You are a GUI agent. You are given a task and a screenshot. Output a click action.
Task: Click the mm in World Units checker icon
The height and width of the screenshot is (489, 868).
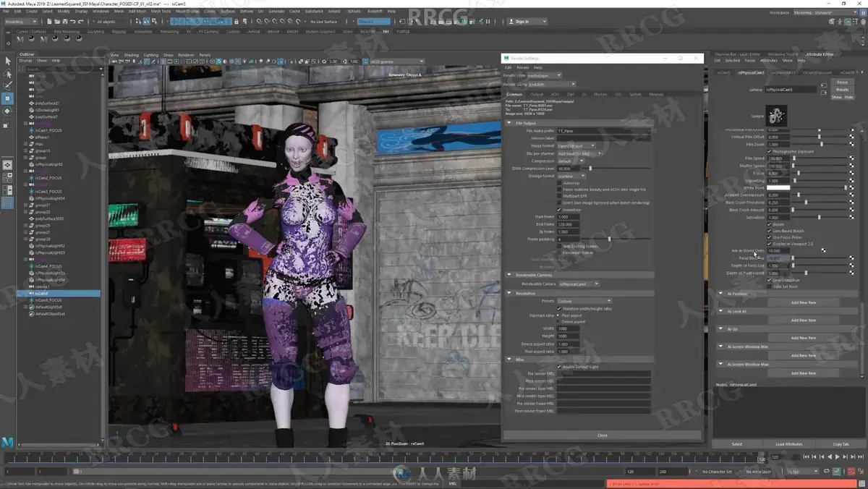click(823, 250)
